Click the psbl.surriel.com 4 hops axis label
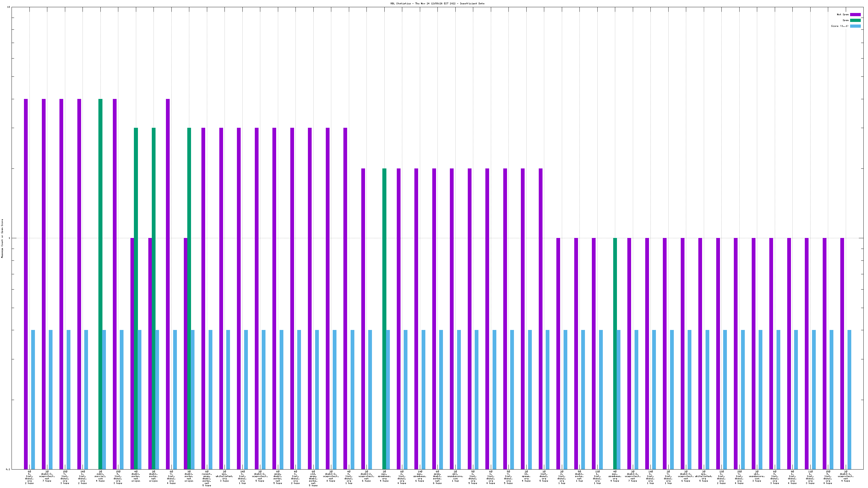868x488 pixels. click(100, 476)
